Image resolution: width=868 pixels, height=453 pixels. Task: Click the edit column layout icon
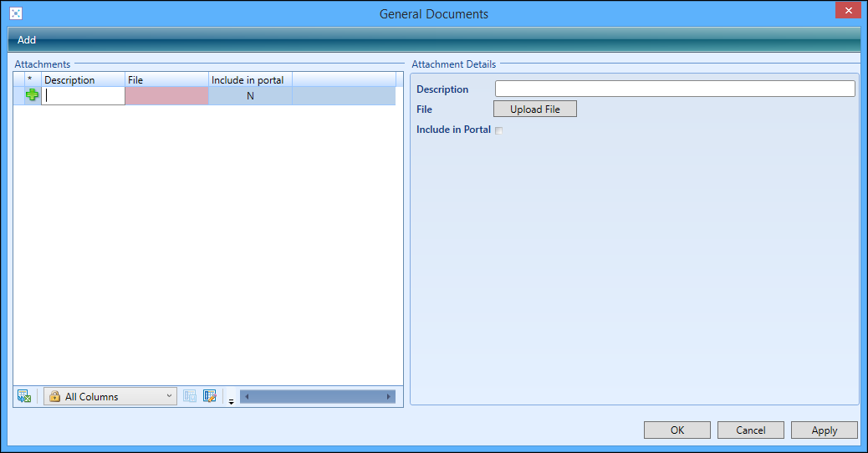(x=209, y=396)
